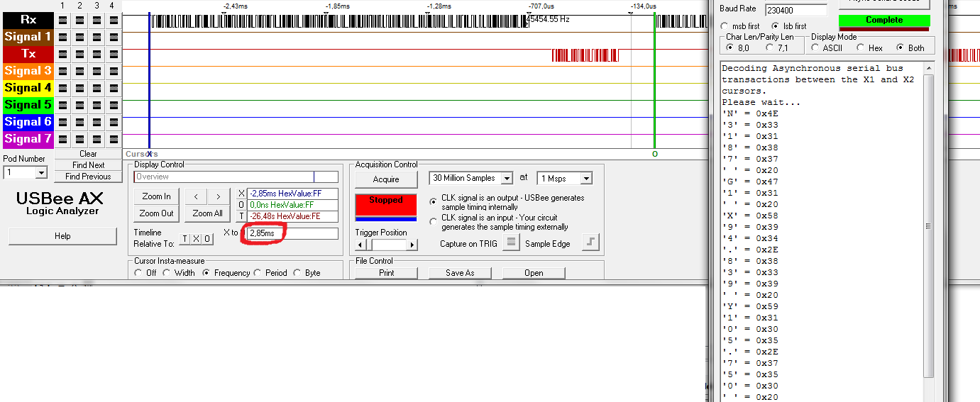Click the Signal 5 channel label

tap(28, 105)
